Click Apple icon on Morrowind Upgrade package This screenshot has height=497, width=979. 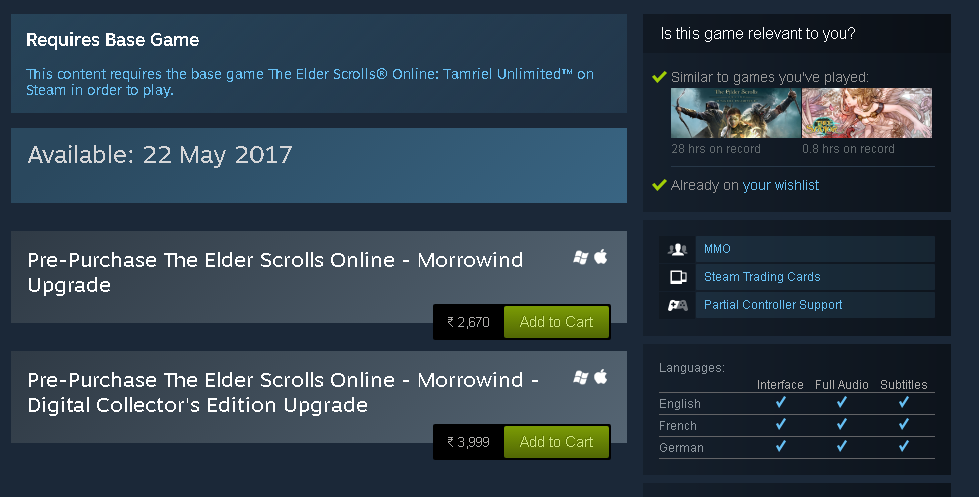click(x=601, y=257)
